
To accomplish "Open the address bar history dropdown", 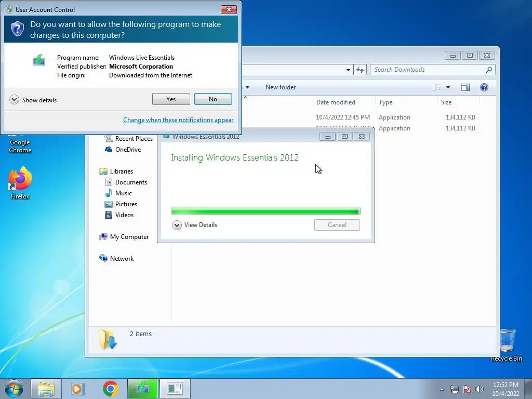I will (x=348, y=70).
